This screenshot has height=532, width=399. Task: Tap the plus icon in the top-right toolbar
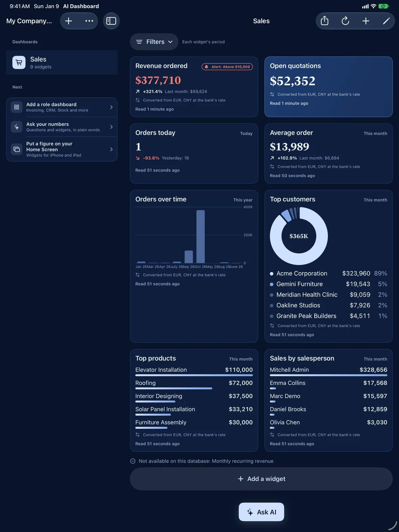[x=366, y=21]
